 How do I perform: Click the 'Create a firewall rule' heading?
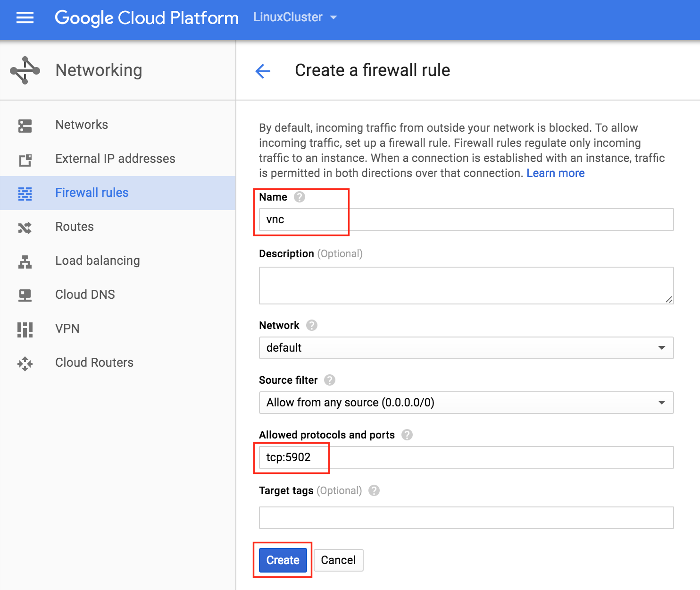tap(373, 70)
